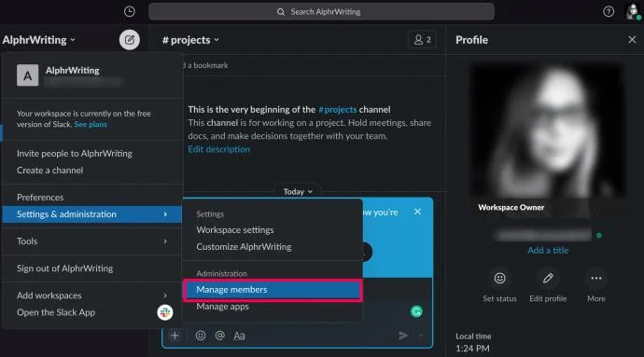Screen dimensions: 644x357
Task: Open the Today date dropdown
Action: click(298, 192)
